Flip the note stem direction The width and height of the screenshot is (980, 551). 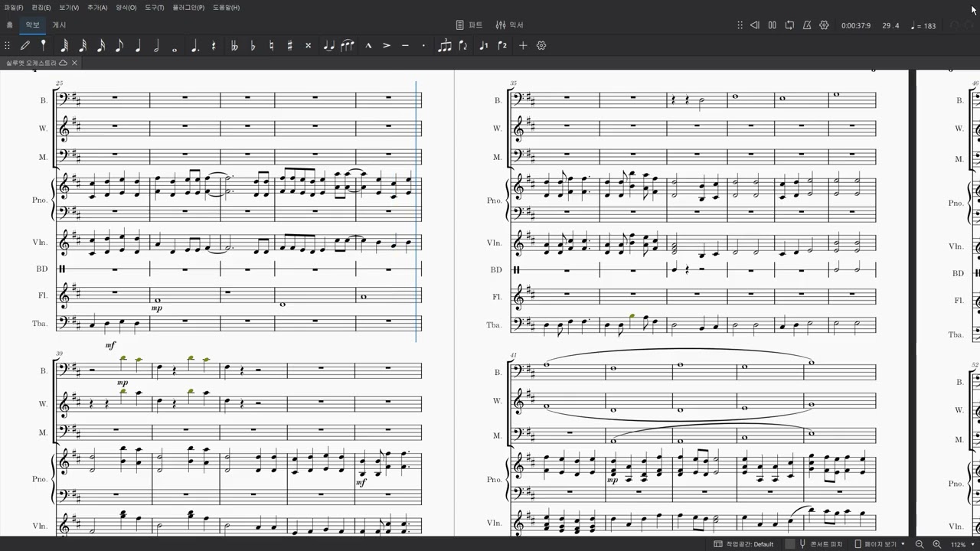click(x=463, y=46)
